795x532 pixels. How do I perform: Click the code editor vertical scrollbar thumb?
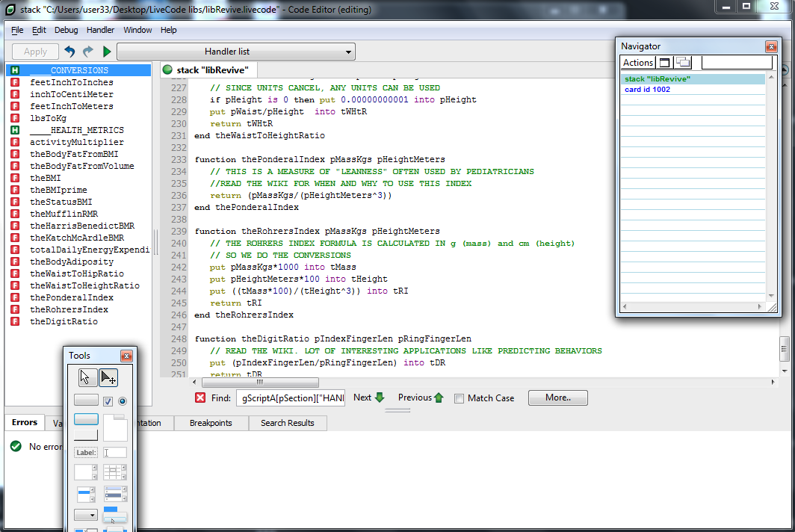click(785, 349)
